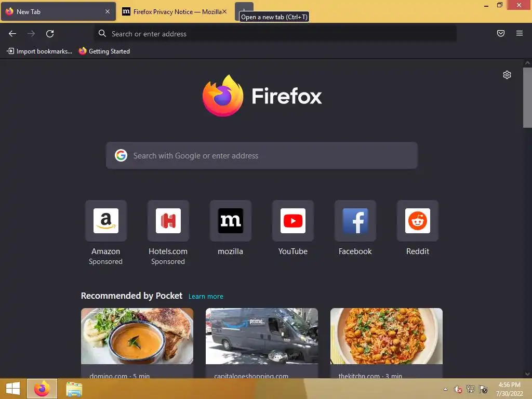Viewport: 532px width, 399px height.
Task: Show hidden system tray icons
Action: click(x=445, y=389)
